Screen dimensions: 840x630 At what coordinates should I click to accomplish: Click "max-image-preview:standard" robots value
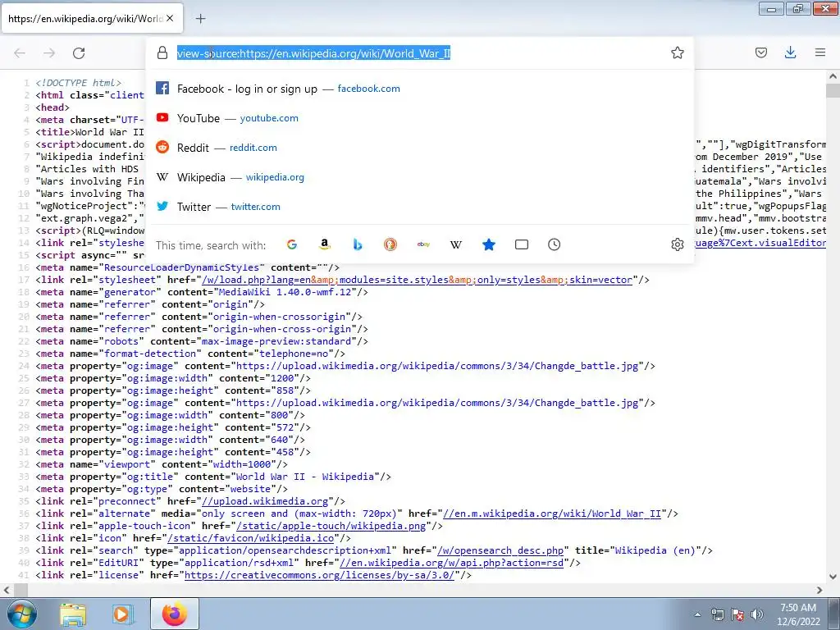(x=276, y=341)
